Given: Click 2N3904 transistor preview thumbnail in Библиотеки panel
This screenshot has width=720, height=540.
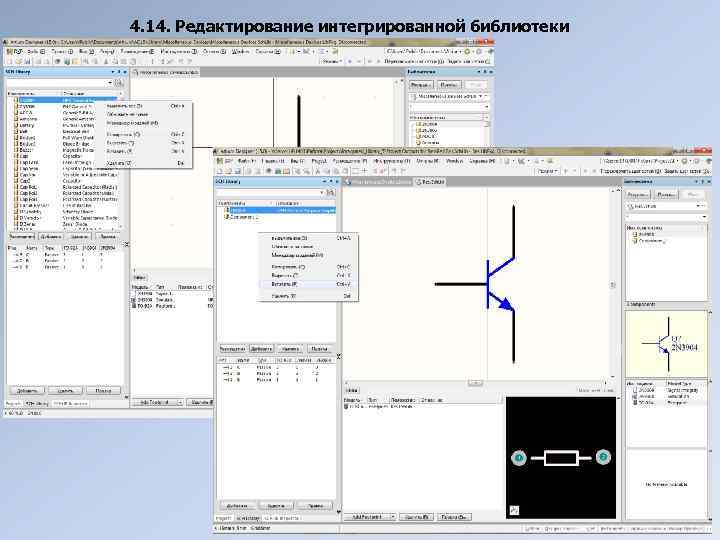Looking at the screenshot, I should point(666,344).
